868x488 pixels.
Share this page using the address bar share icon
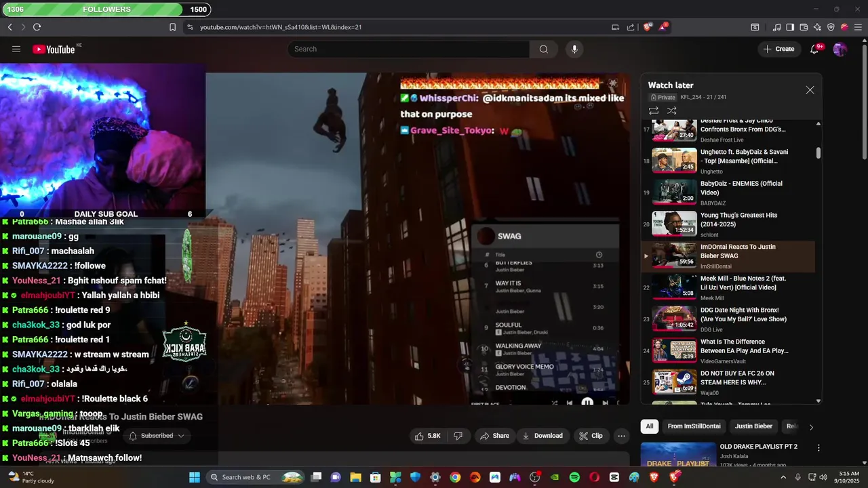point(631,27)
